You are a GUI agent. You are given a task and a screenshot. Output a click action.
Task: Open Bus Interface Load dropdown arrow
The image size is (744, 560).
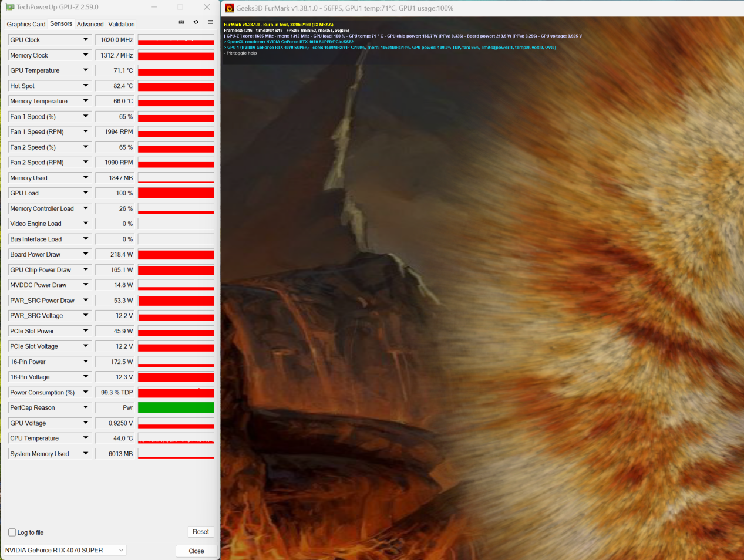[x=86, y=239]
